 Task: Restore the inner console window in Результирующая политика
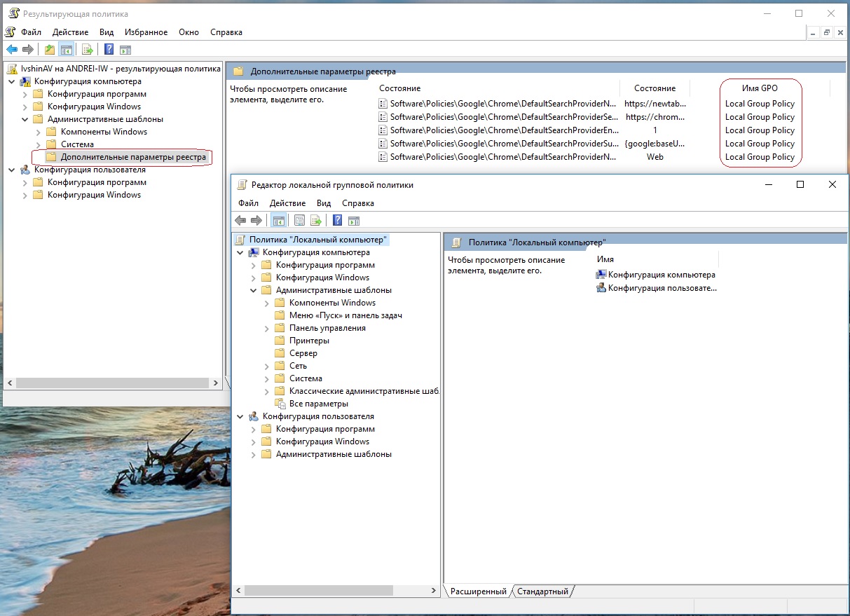827,32
